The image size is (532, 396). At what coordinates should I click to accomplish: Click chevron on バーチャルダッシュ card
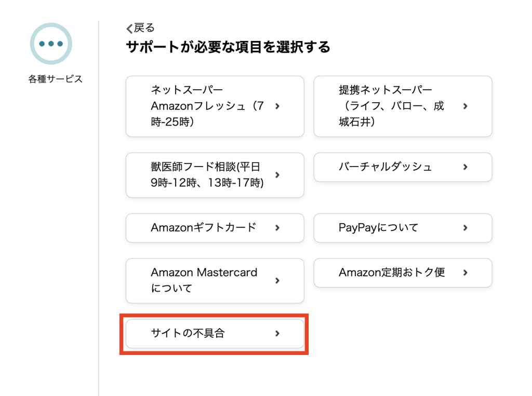pos(465,167)
